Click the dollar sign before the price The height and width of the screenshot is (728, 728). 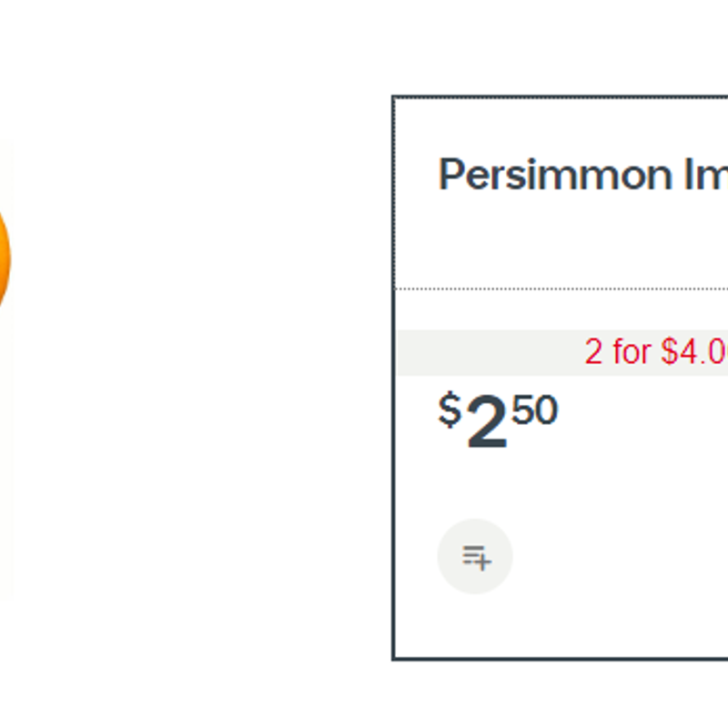pyautogui.click(x=450, y=409)
